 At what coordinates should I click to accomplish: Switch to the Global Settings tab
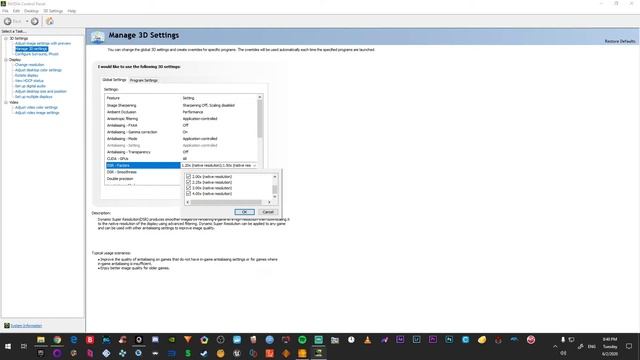click(x=114, y=80)
